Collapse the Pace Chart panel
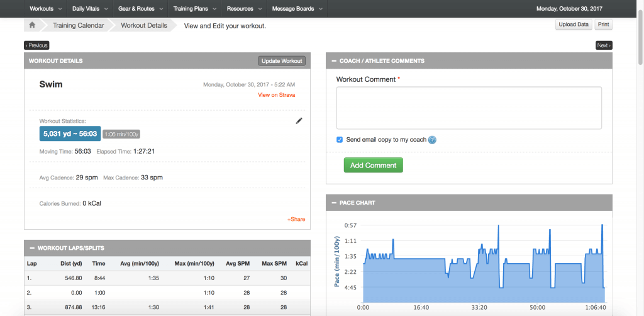Screen dimensions: 644x316 tap(333, 203)
